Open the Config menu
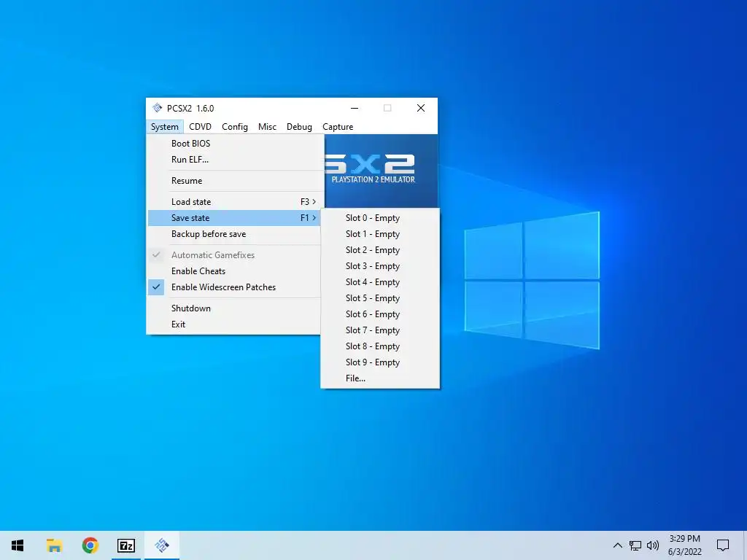 tap(235, 127)
